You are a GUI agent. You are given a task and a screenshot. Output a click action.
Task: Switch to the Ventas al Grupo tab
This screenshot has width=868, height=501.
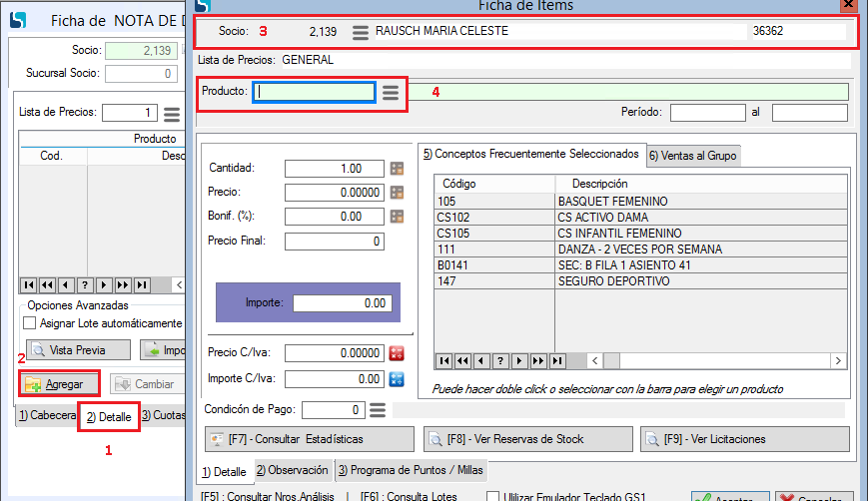pyautogui.click(x=692, y=155)
